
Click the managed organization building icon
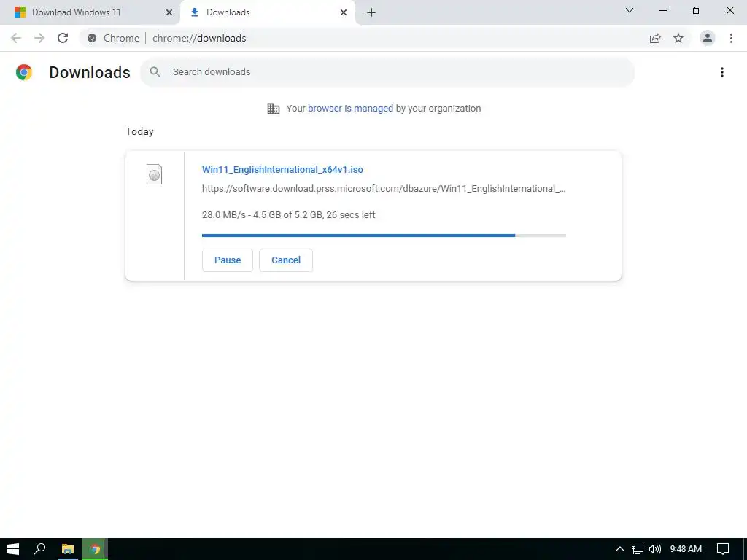(x=274, y=109)
